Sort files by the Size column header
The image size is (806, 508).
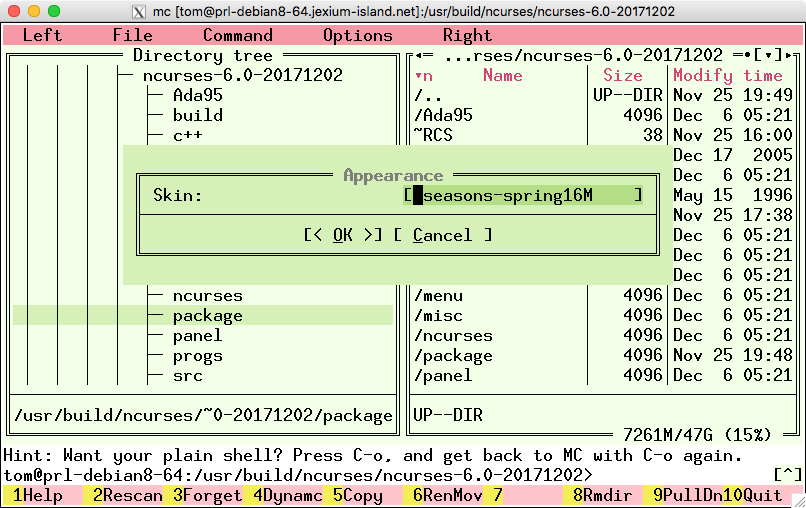(622, 76)
